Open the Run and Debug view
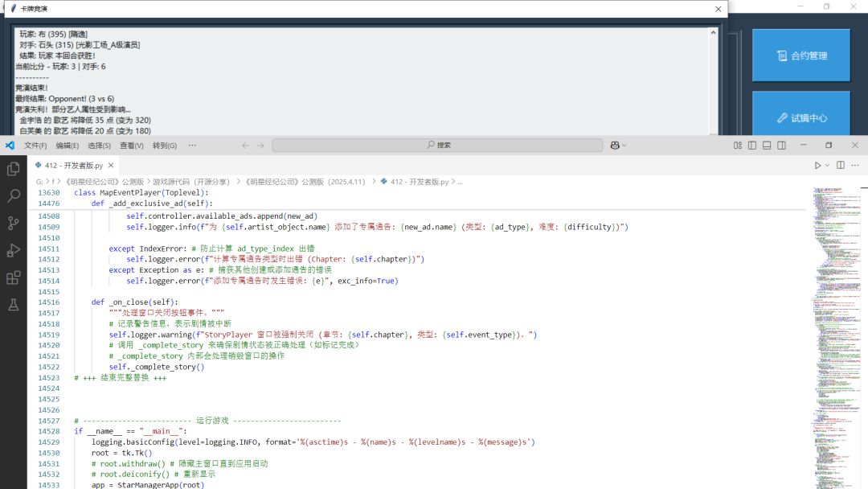The width and height of the screenshot is (868, 489). tap(13, 251)
